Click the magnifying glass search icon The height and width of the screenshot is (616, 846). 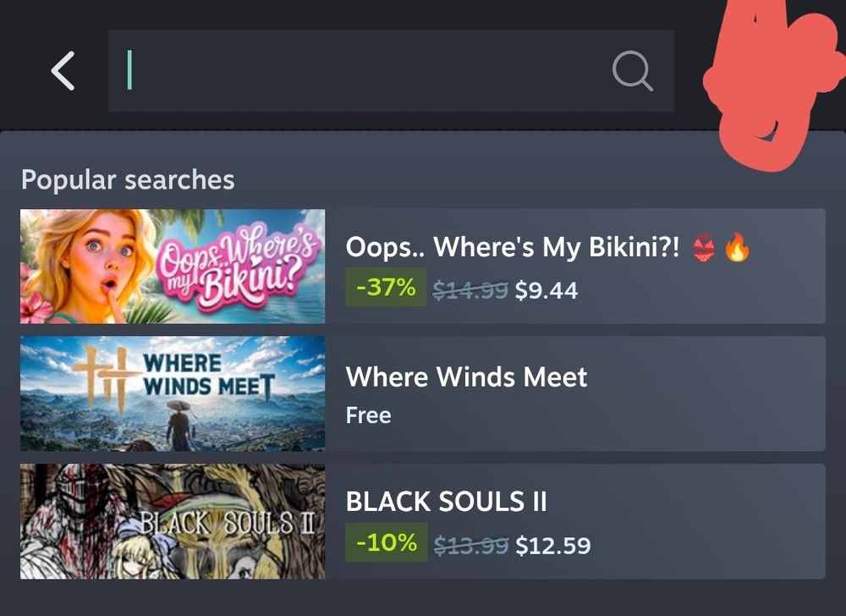(632, 71)
